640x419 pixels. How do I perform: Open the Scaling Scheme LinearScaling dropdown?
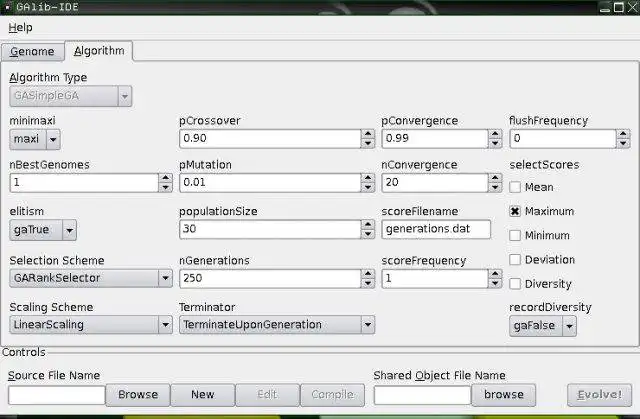pos(91,325)
